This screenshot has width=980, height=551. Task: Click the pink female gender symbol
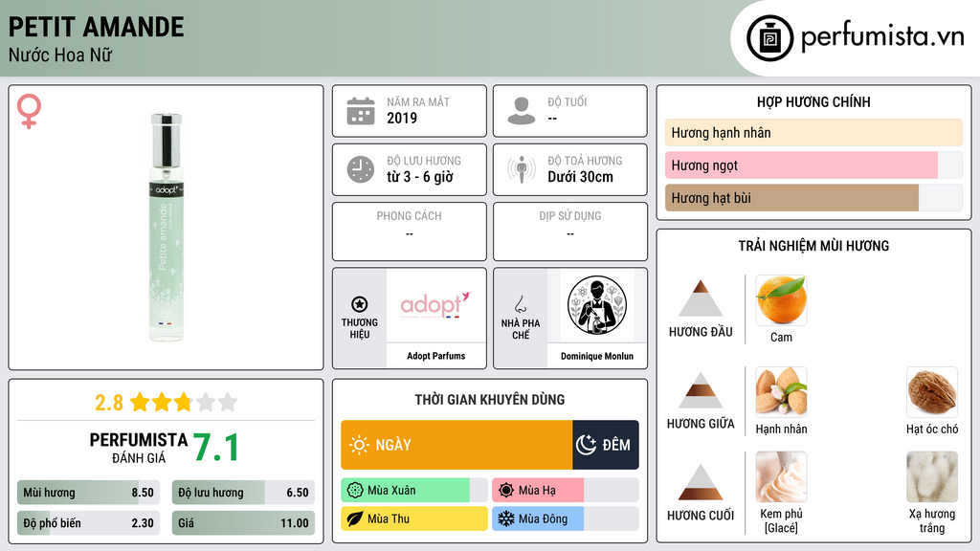point(29,111)
